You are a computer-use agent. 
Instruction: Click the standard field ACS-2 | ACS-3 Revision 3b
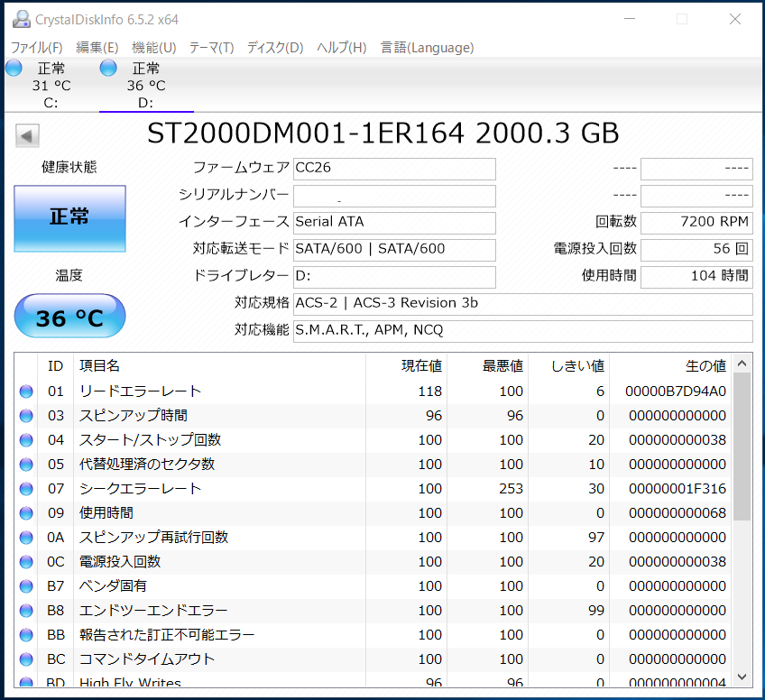523,304
